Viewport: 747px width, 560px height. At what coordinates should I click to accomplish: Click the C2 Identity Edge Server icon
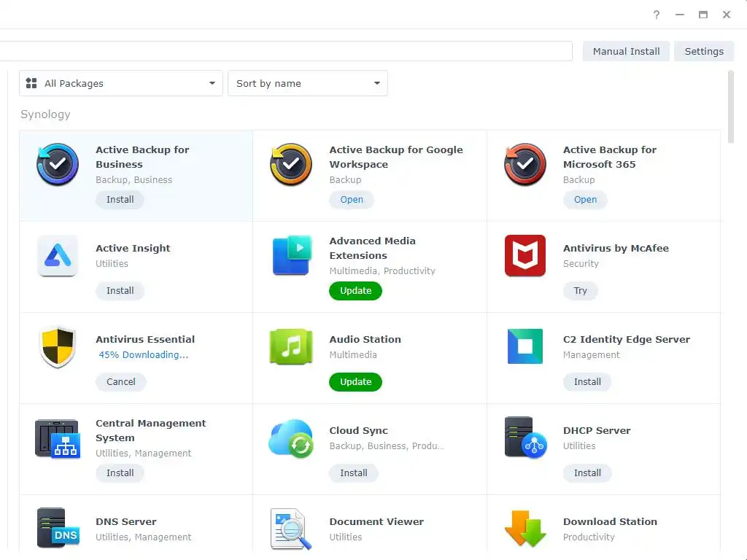[525, 346]
